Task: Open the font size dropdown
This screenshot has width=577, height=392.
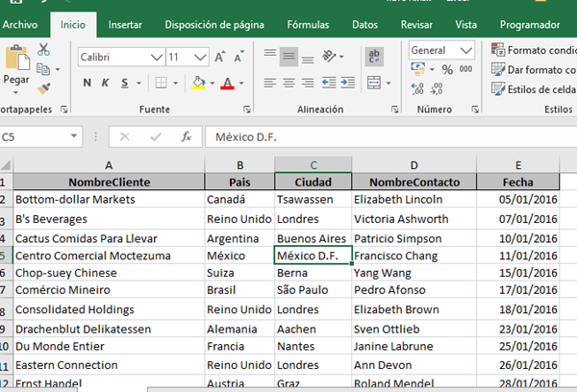Action: [200, 58]
